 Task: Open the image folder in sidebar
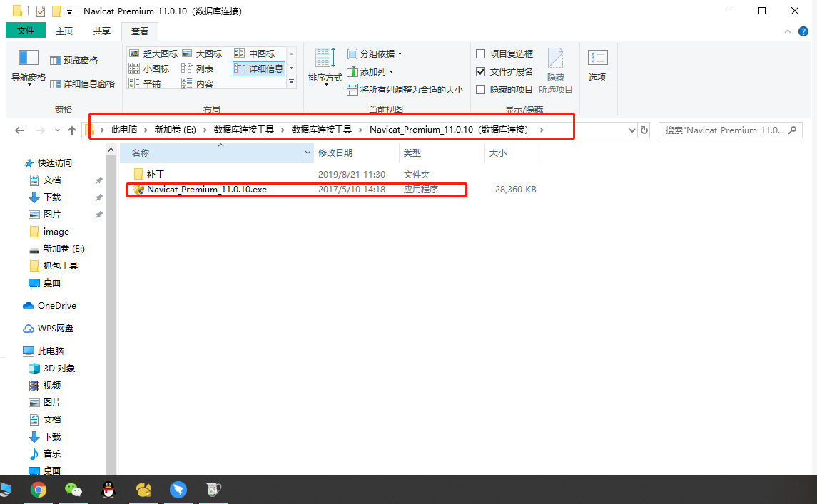(x=49, y=232)
